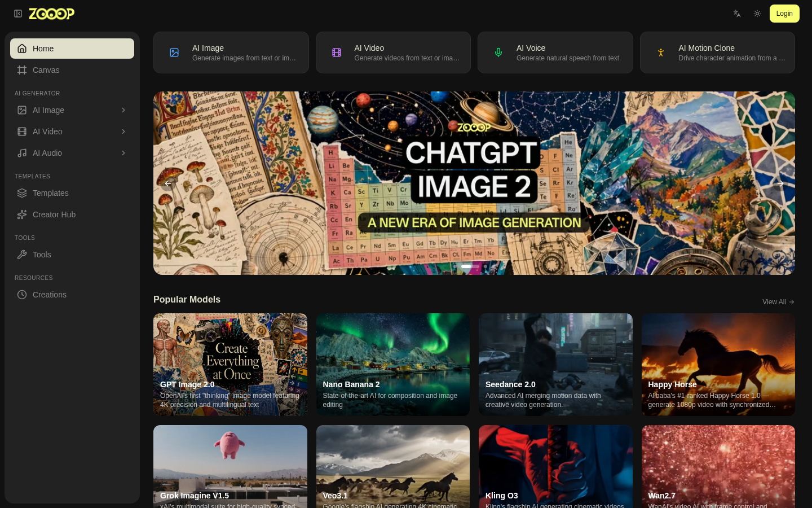Viewport: 812px width, 508px height.
Task: Open Canvas in sidebar
Action: click(72, 70)
